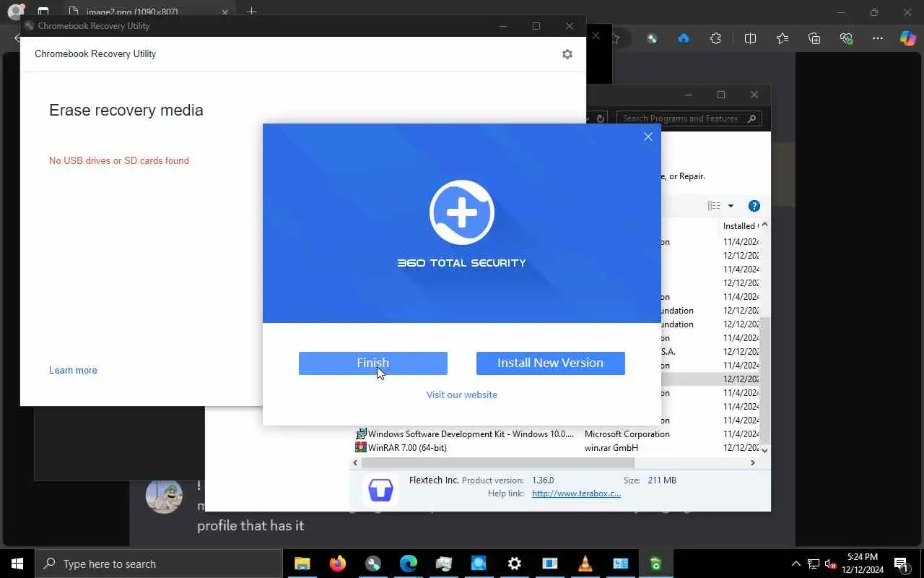Click the Edge profile avatar
Screen dimensions: 924x578
15,12
